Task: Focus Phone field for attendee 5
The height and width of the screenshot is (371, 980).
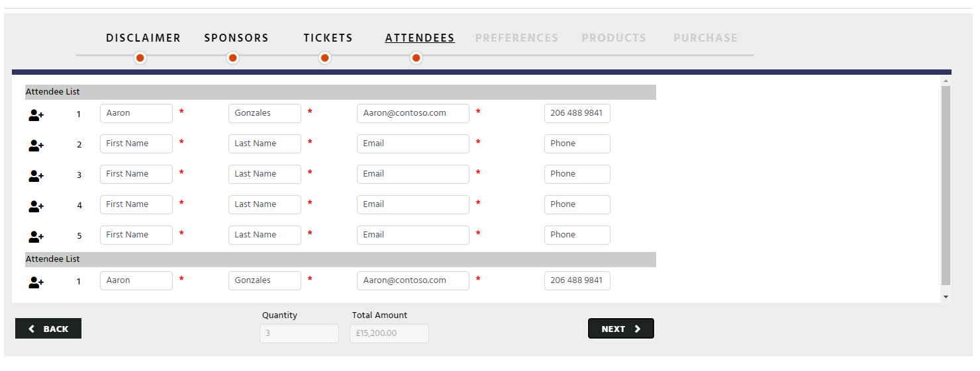Action: [577, 235]
